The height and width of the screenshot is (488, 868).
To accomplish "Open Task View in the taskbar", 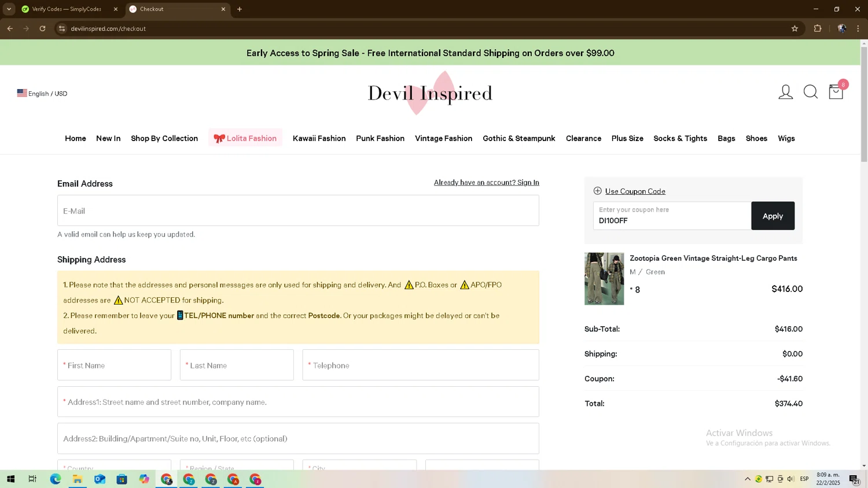I will click(32, 479).
